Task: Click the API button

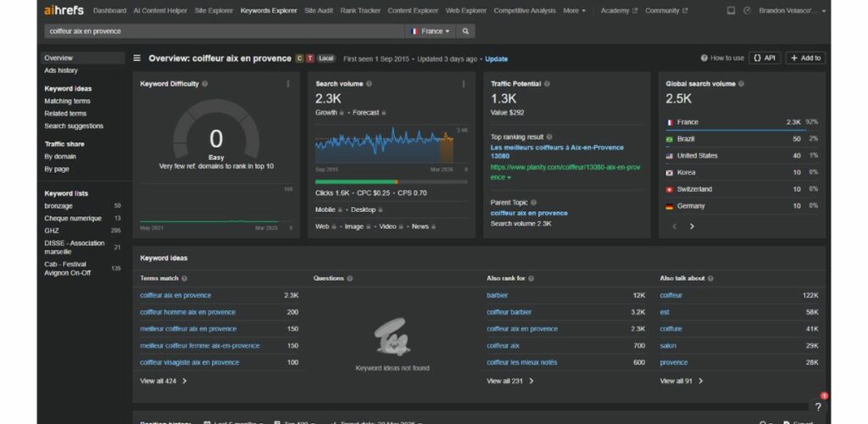Action: tap(765, 59)
